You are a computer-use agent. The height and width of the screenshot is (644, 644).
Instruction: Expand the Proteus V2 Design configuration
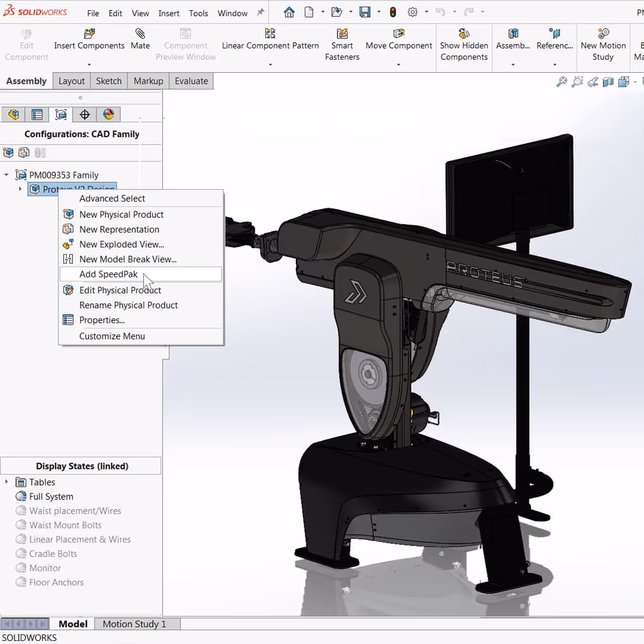point(20,189)
